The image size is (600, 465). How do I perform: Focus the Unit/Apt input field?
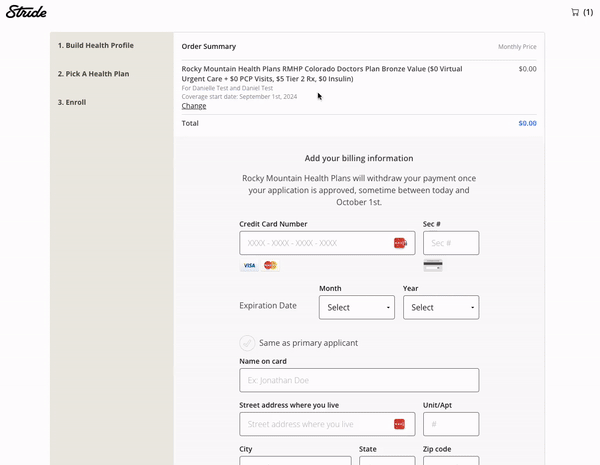451,424
